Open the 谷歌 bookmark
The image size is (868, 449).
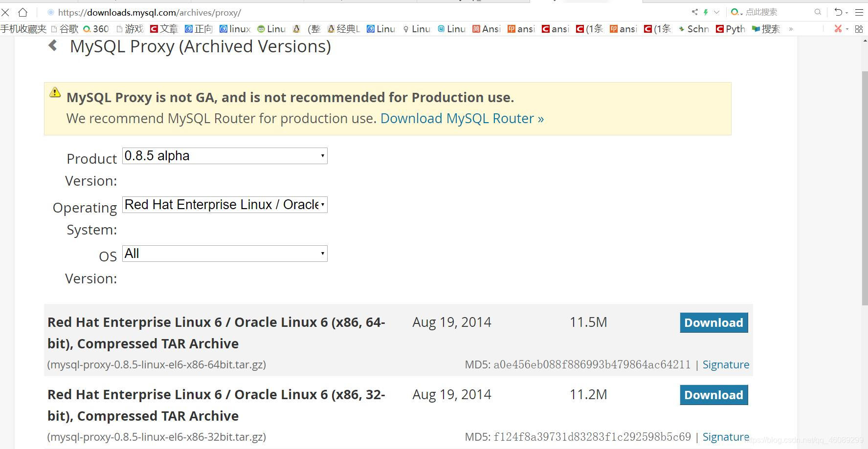pyautogui.click(x=65, y=29)
